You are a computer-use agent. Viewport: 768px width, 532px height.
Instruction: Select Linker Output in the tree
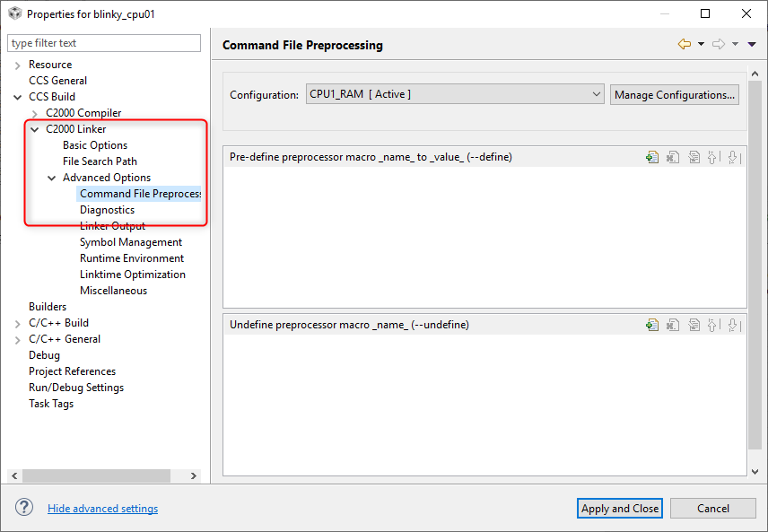coord(112,226)
